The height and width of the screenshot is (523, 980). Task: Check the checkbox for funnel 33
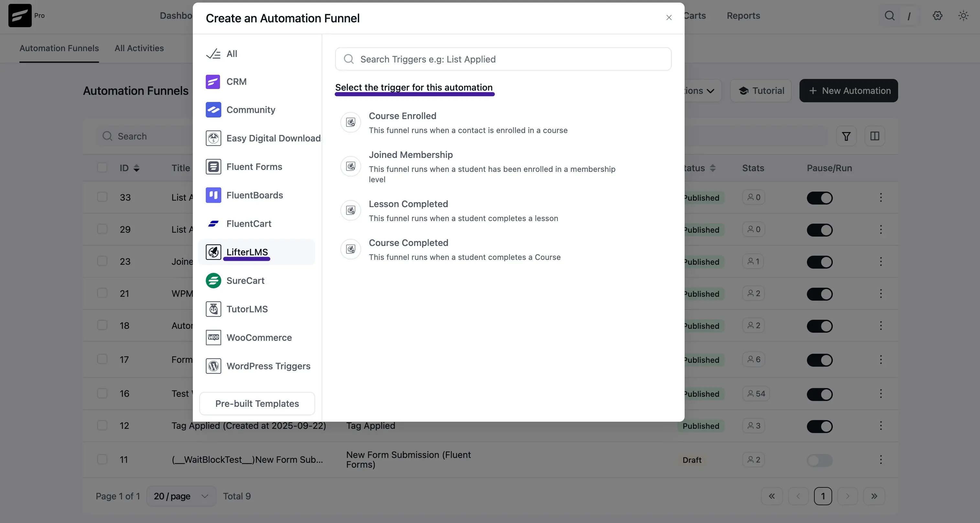point(102,197)
